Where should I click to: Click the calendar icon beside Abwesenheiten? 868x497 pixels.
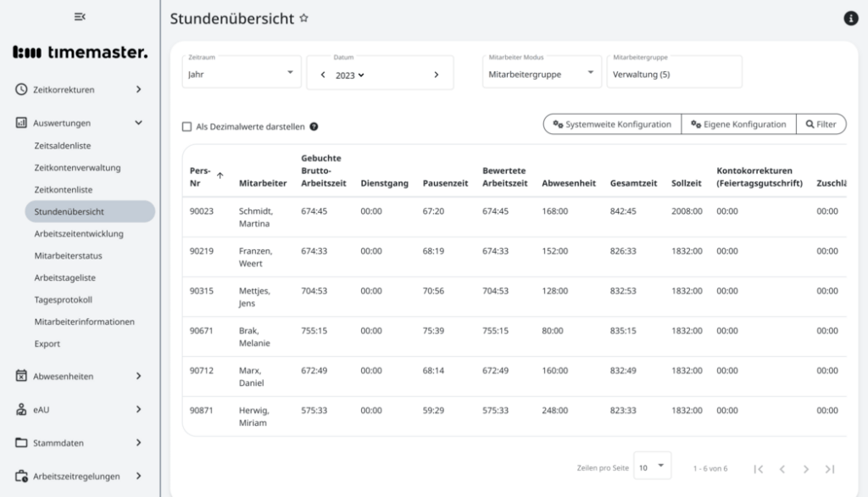pos(19,376)
